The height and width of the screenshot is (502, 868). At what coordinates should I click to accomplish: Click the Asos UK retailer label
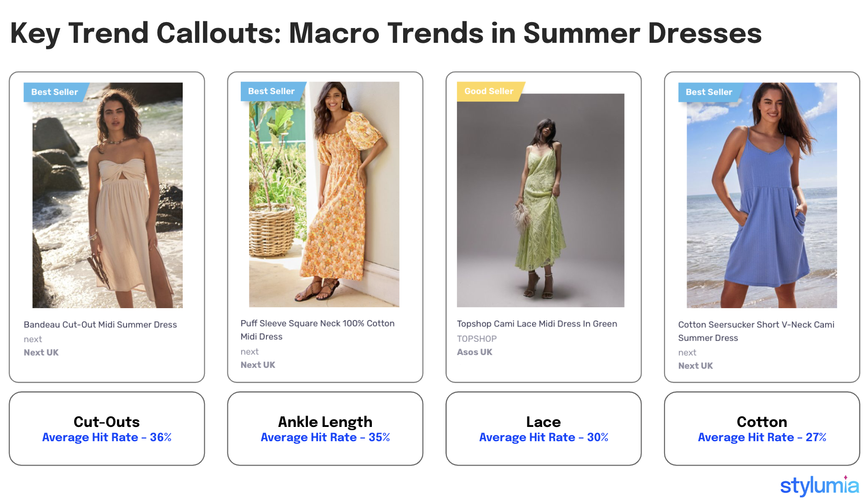pos(475,352)
